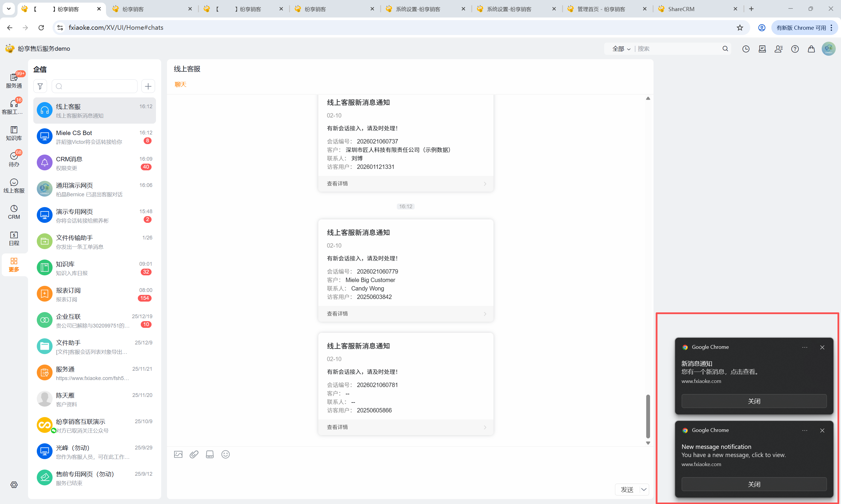
Task: Expand the 全部 search scope dropdown
Action: (621, 49)
